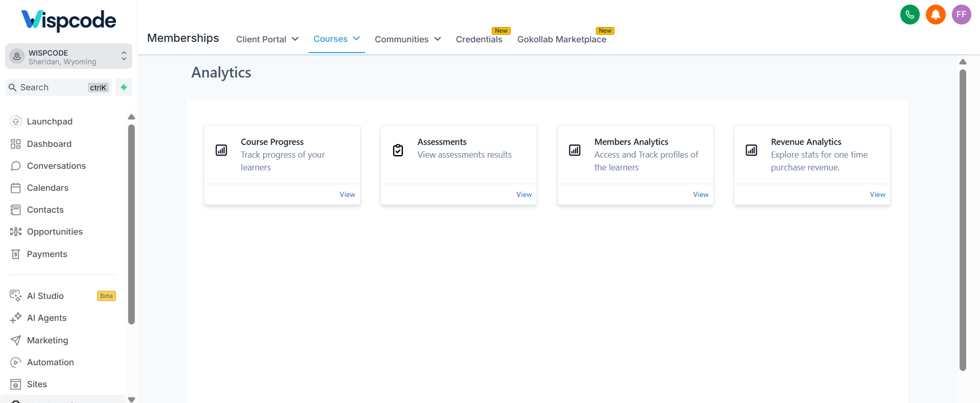Click the account location avatar icon
980x403 pixels.
[17, 57]
